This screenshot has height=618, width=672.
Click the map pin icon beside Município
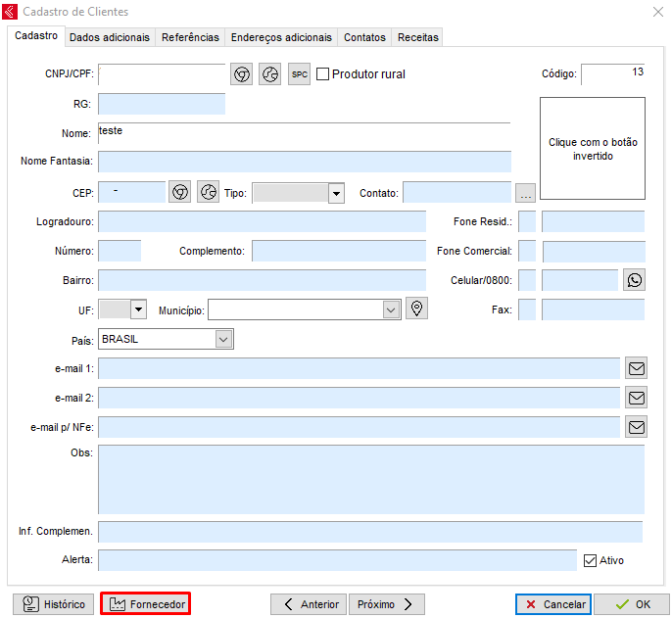[416, 309]
